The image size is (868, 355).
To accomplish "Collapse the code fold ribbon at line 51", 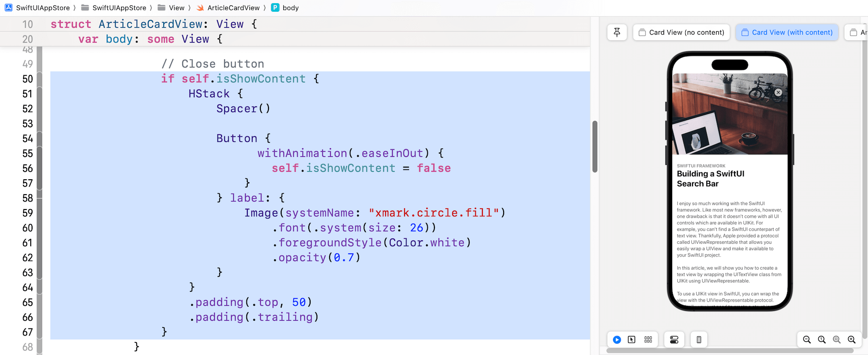I will point(39,94).
